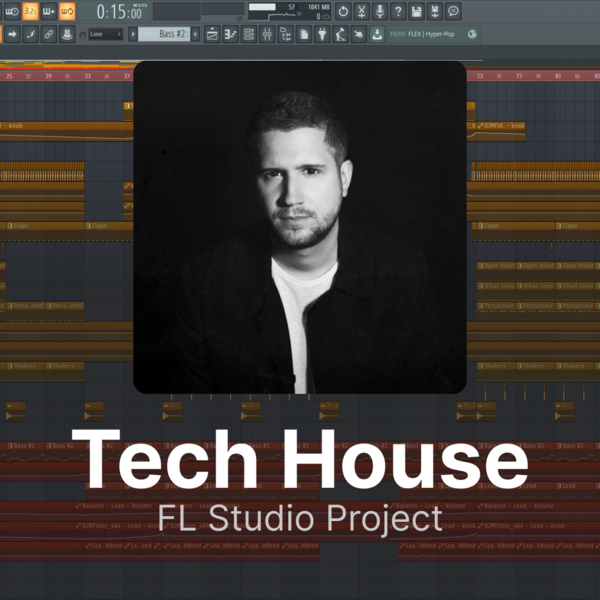Toggle step editing mode
Screen dimensions: 600x600
click(x=30, y=34)
